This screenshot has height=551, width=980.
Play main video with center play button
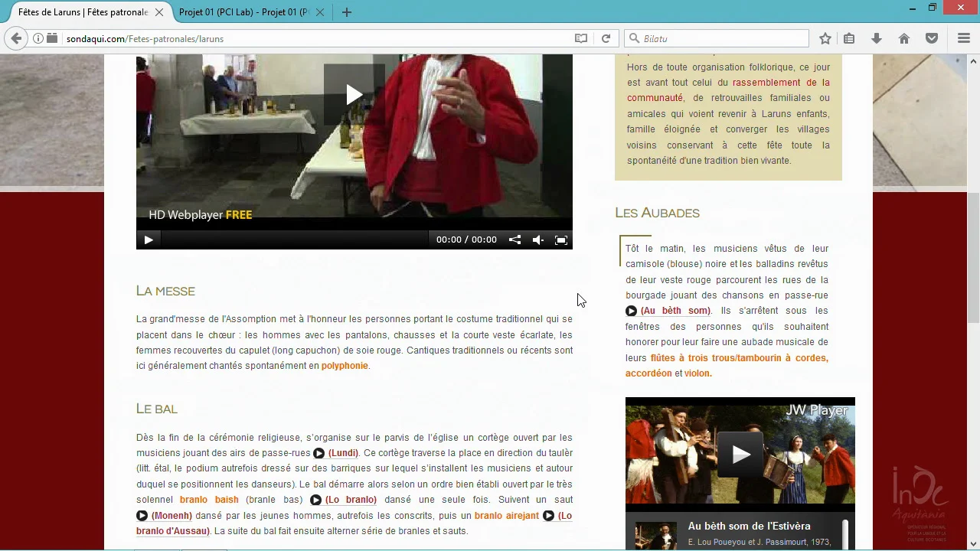tap(354, 95)
